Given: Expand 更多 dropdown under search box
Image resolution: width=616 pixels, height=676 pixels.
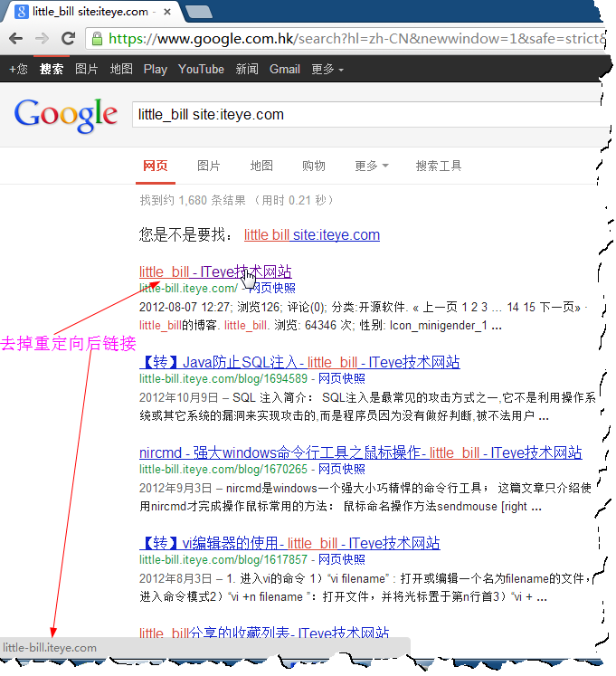Looking at the screenshot, I should point(371,166).
